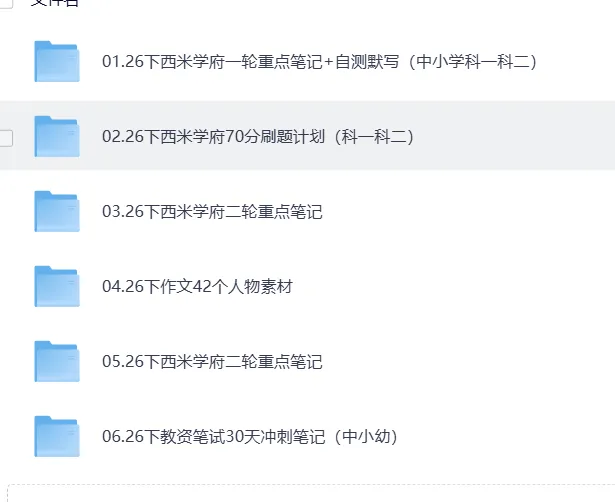Click the 03.26下西米学府二轮重点笔记 folder name

pyautogui.click(x=212, y=212)
